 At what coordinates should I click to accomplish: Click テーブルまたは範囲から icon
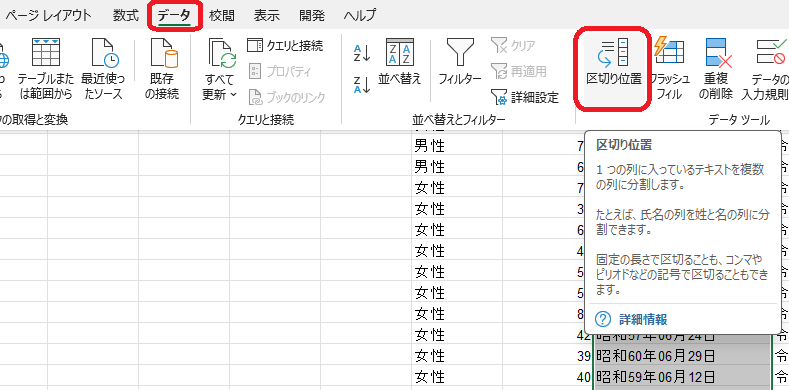click(46, 69)
